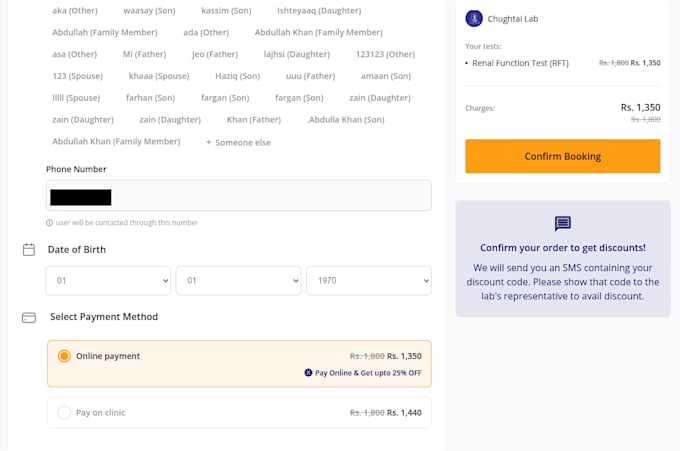This screenshot has height=451, width=680.
Task: Click the Your tests: label
Action: [x=483, y=46]
